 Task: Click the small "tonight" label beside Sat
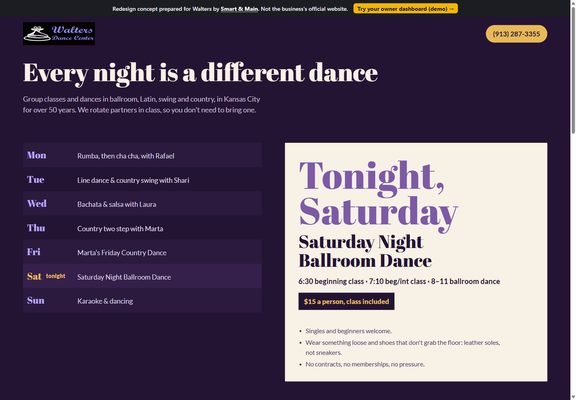click(55, 276)
